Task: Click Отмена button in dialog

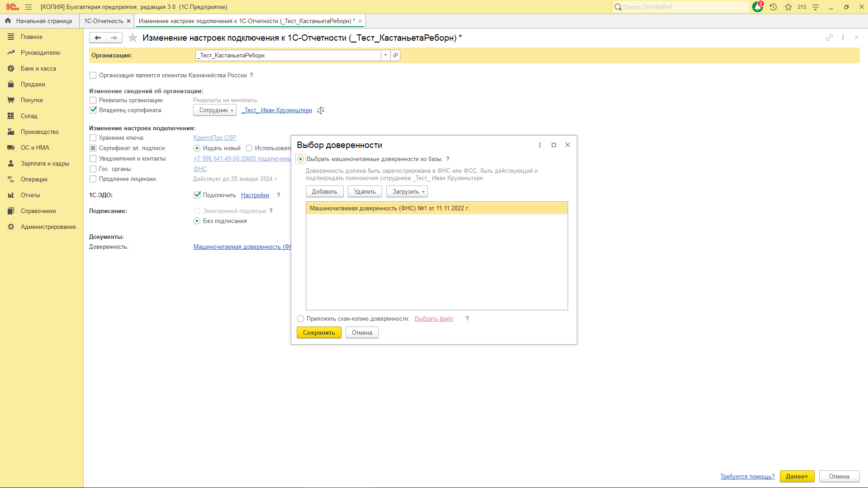Action: point(362,333)
